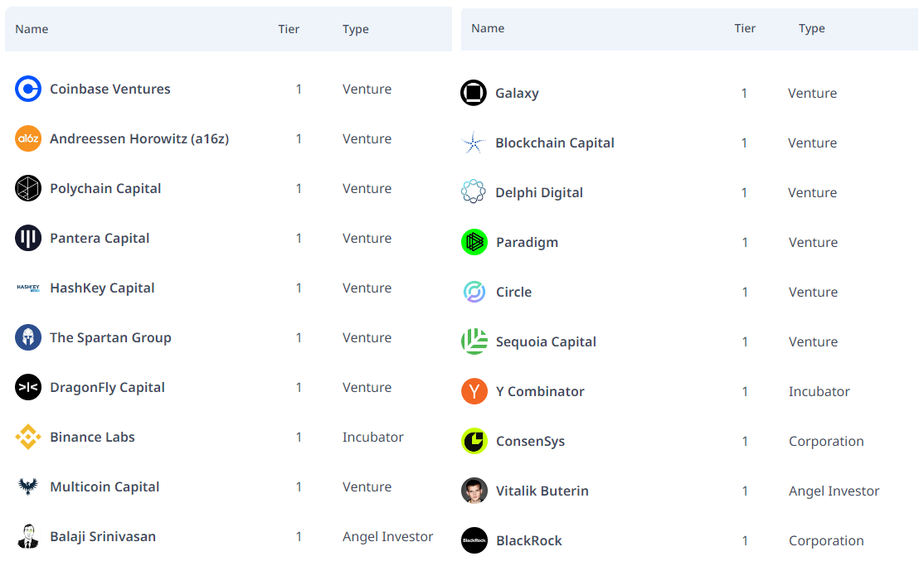
Task: Click Balaji Srinivasan's avatar image
Action: [28, 536]
